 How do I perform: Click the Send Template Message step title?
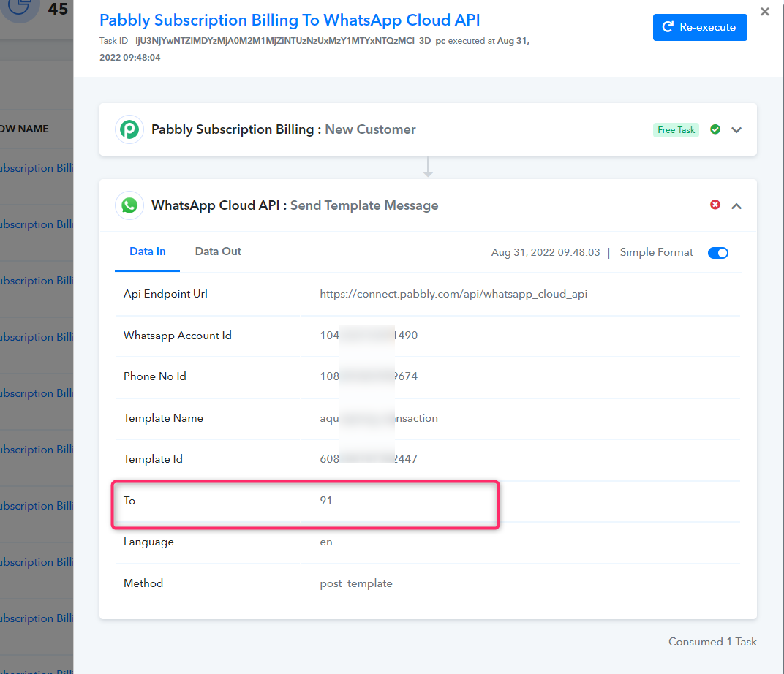pyautogui.click(x=364, y=205)
